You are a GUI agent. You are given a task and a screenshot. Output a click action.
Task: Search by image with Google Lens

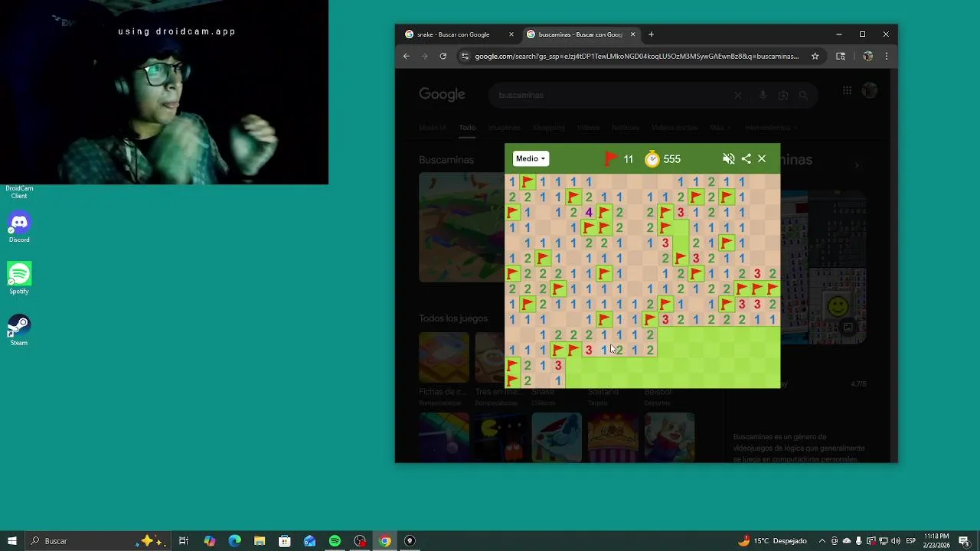pyautogui.click(x=782, y=95)
